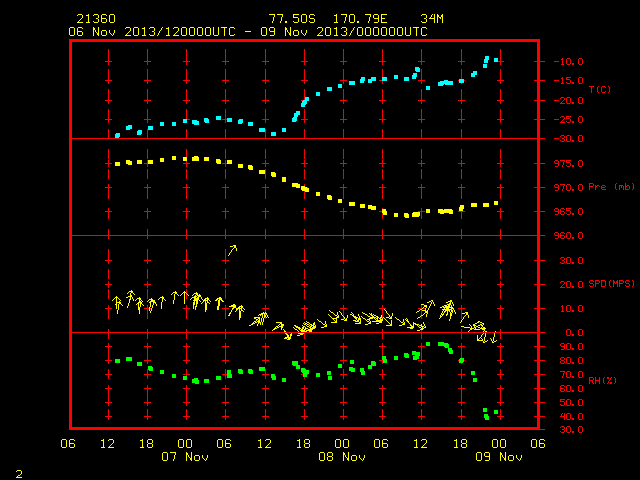Click the 40.0 humidity tick label
640x480 pixels.
[571, 417]
